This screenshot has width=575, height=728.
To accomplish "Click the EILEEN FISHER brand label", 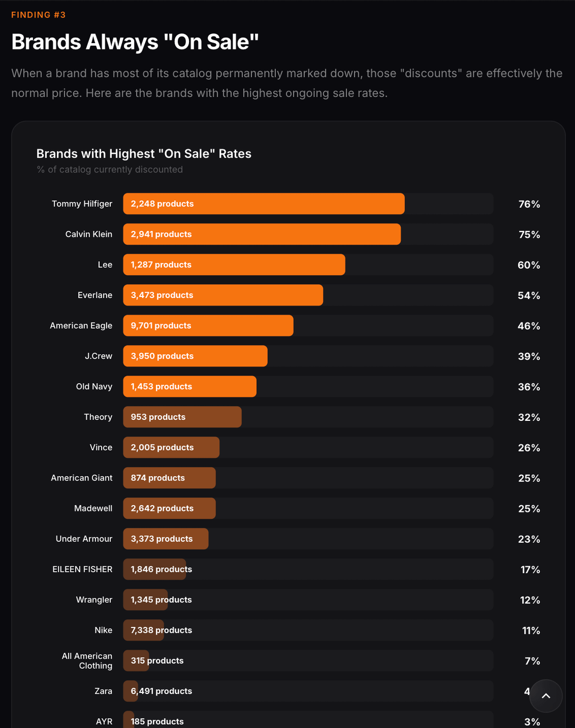I will [83, 569].
